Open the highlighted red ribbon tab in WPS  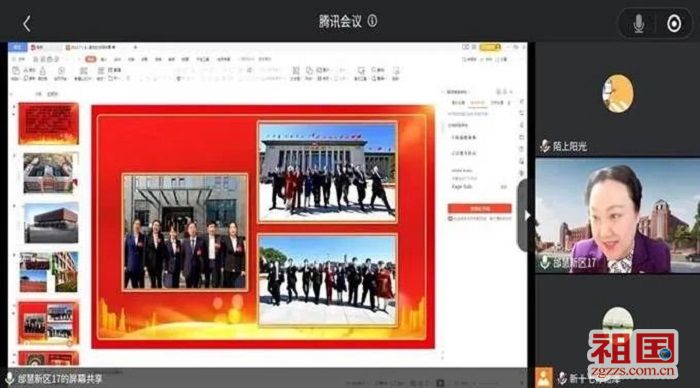[91, 59]
